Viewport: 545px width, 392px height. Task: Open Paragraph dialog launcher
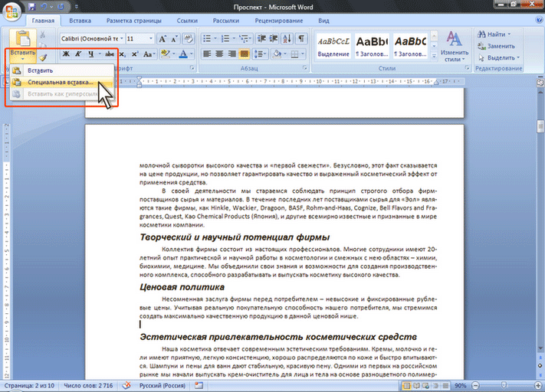tap(305, 68)
